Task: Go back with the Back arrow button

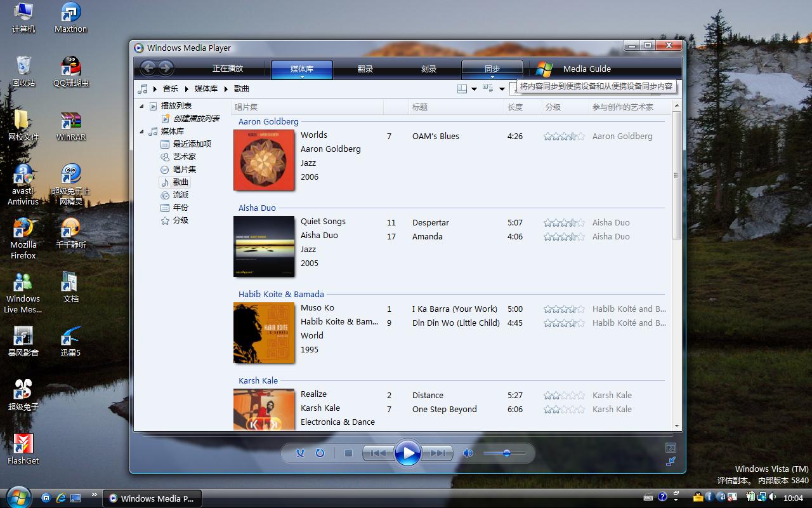Action: [148, 68]
